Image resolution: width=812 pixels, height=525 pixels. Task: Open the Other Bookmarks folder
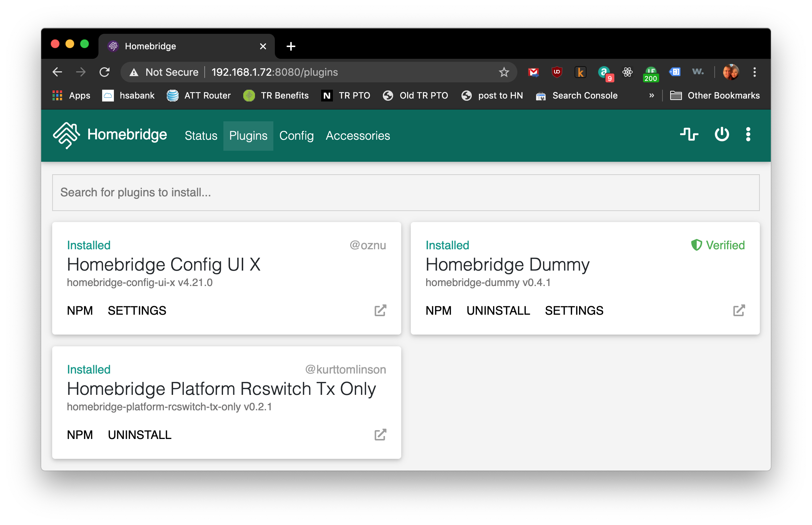coord(715,96)
